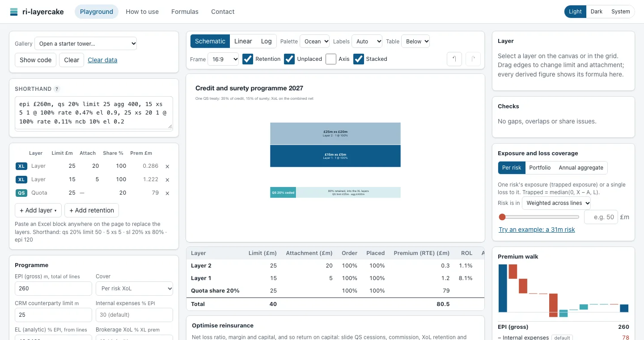The image size is (644, 340).
Task: Click the ri-layercake logo icon
Action: tap(14, 12)
